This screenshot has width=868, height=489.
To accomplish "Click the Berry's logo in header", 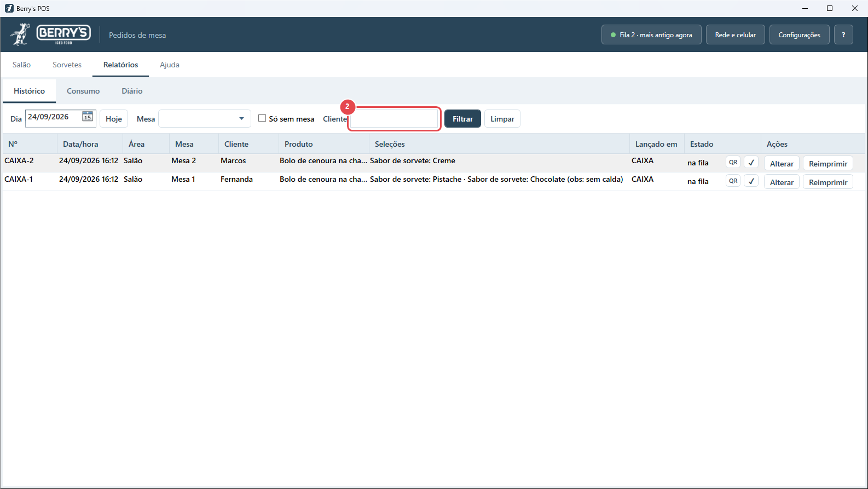I will point(50,34).
